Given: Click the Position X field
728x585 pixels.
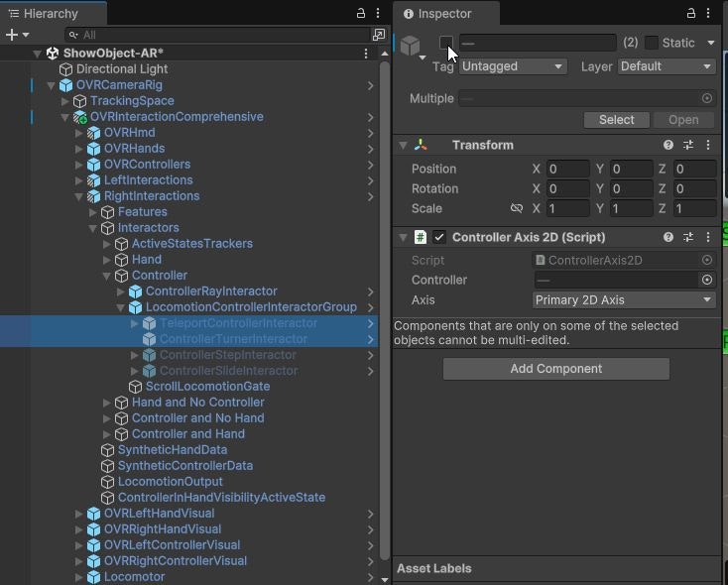Looking at the screenshot, I should pyautogui.click(x=568, y=169).
